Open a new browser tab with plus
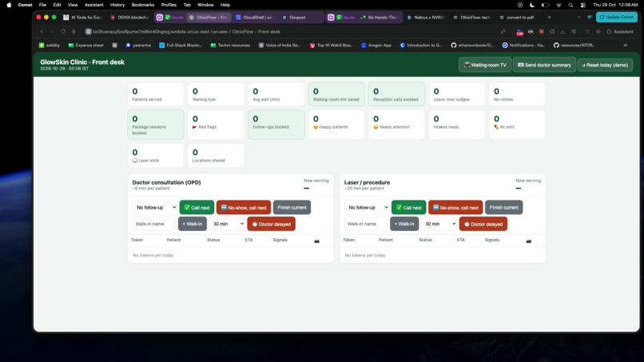 pyautogui.click(x=549, y=18)
